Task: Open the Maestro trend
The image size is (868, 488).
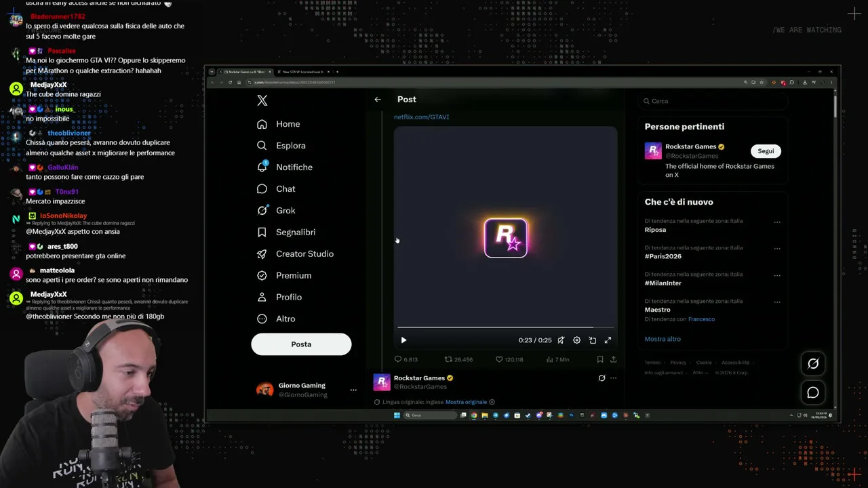Action: click(x=657, y=310)
